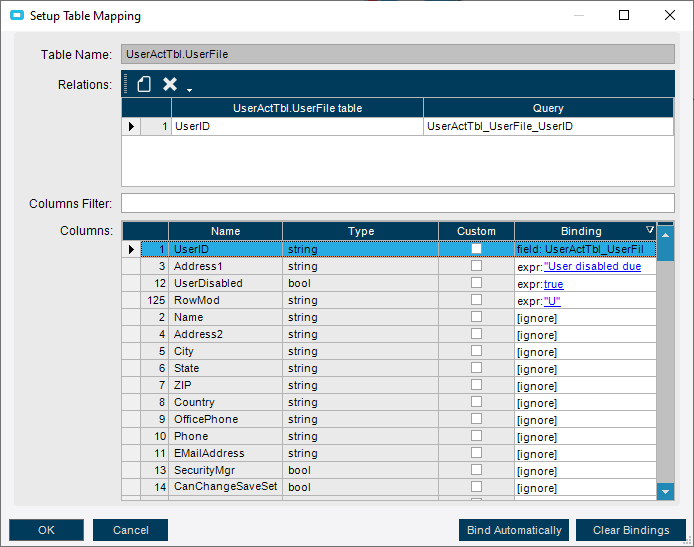Select the row header for State
The image size is (694, 547).
coord(131,368)
